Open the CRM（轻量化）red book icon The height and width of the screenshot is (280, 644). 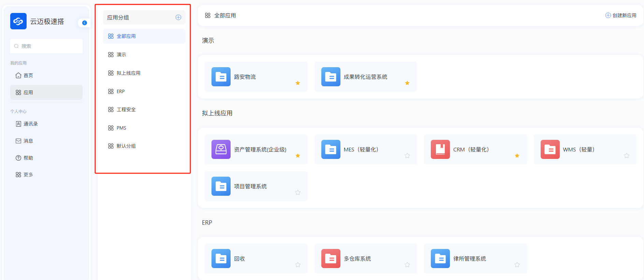(x=440, y=149)
